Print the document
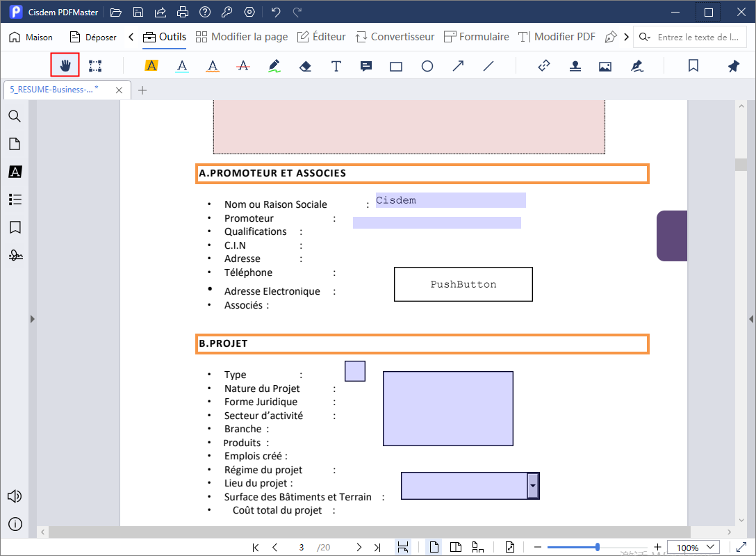Screen dimensions: 756x556 pyautogui.click(x=183, y=12)
